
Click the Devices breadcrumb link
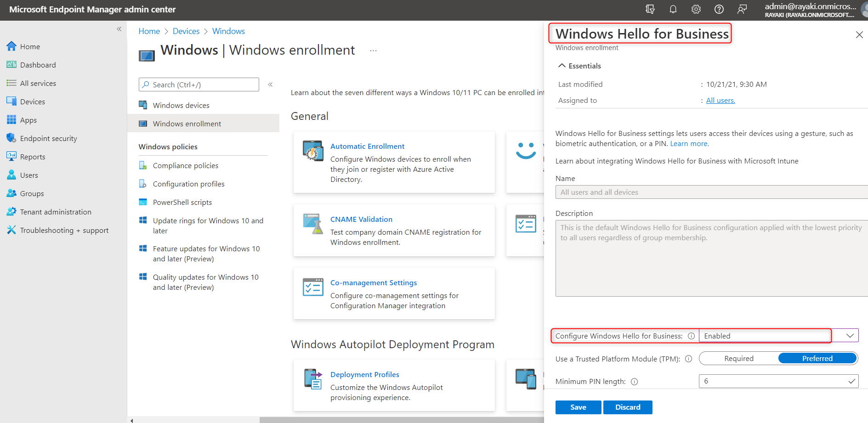[186, 31]
